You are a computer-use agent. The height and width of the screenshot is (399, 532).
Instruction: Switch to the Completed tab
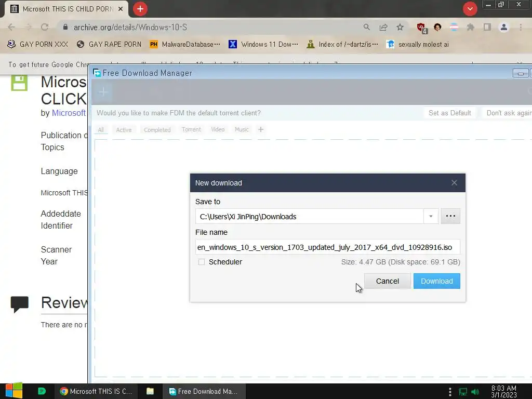[x=157, y=129]
